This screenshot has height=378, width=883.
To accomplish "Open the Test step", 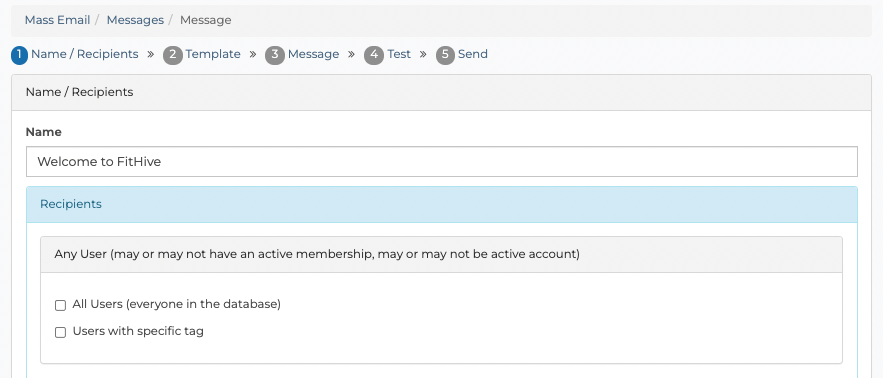I will point(399,54).
